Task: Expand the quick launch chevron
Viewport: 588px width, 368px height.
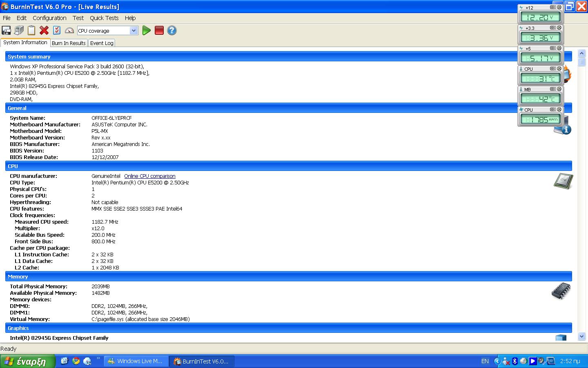Action: 98,359
